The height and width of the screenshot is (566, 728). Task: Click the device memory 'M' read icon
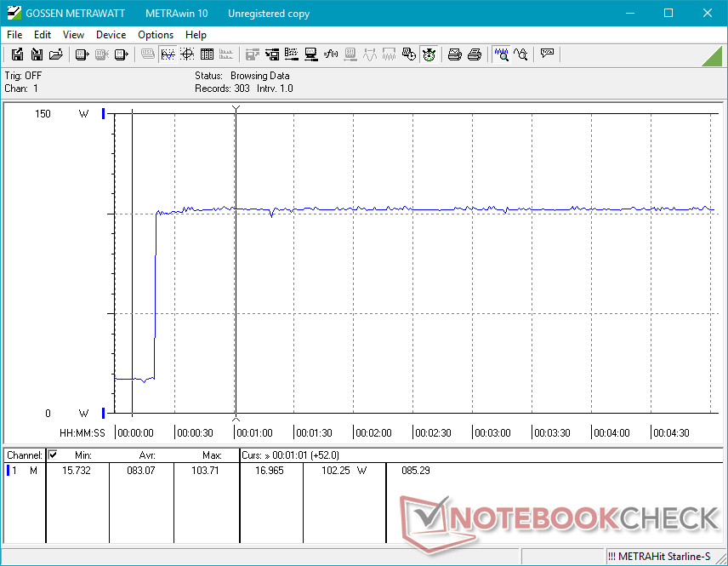121,54
